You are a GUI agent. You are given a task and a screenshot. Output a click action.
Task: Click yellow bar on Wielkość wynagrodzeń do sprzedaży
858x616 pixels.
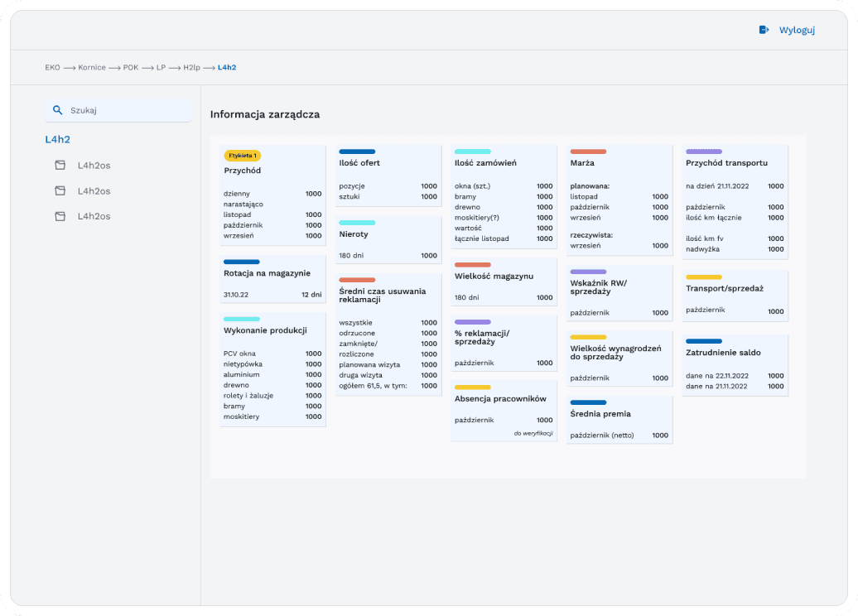click(x=588, y=337)
